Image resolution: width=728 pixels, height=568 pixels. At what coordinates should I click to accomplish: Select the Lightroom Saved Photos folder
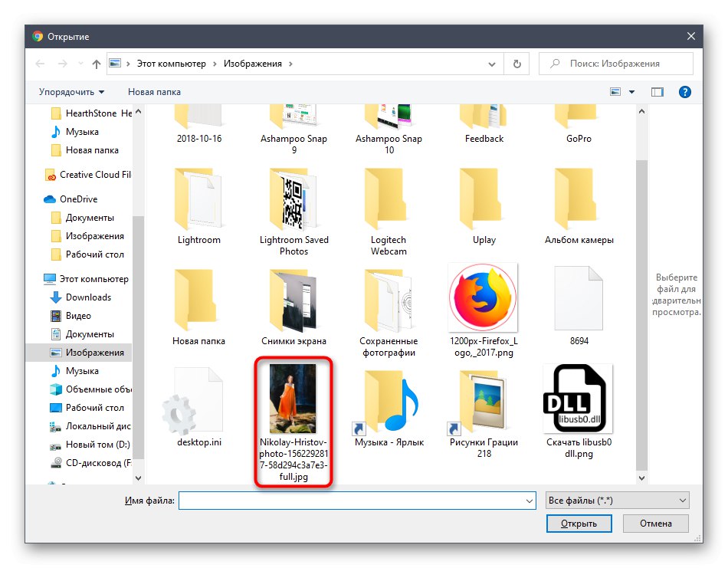(293, 212)
